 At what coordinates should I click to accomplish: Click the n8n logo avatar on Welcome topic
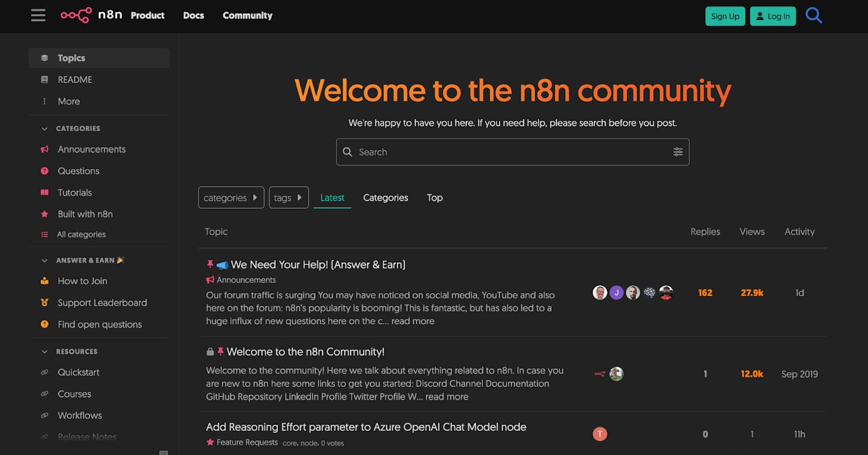point(600,374)
